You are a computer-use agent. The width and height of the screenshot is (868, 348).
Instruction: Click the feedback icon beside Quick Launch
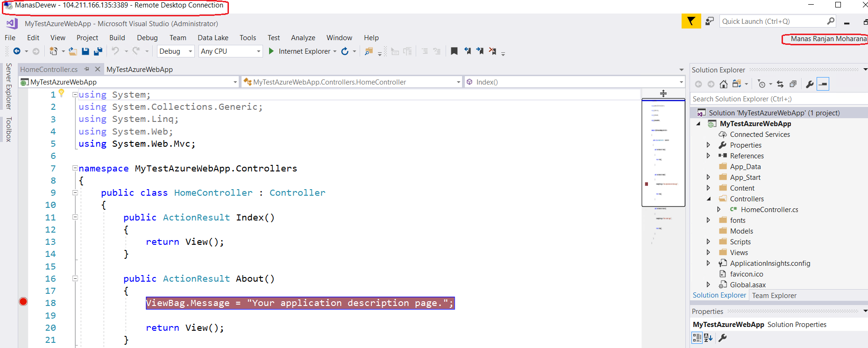pos(710,21)
